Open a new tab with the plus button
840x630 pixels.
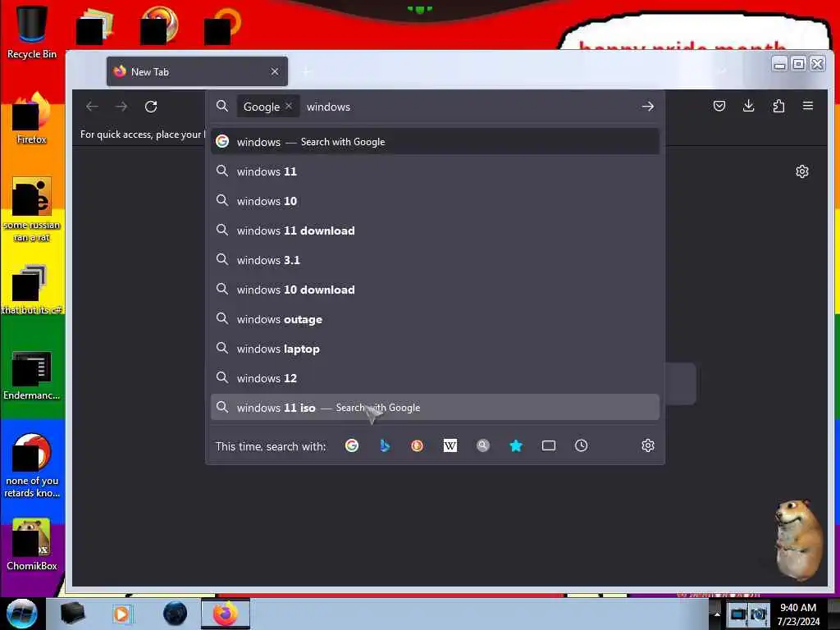(307, 71)
